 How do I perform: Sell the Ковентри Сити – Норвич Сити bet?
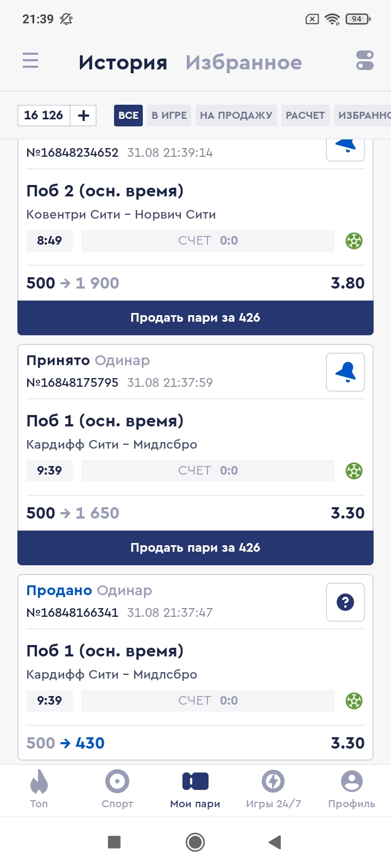[195, 318]
